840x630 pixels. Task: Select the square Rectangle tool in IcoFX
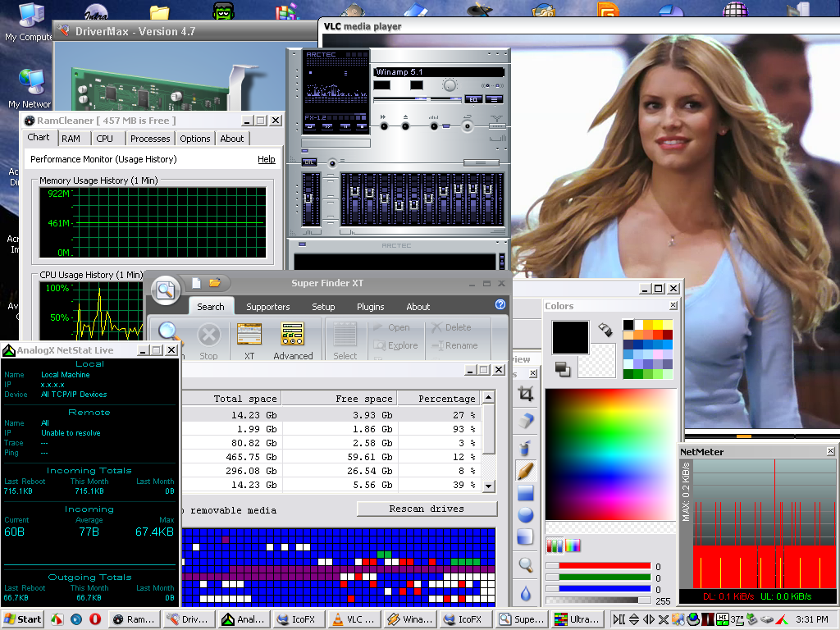pos(526,493)
